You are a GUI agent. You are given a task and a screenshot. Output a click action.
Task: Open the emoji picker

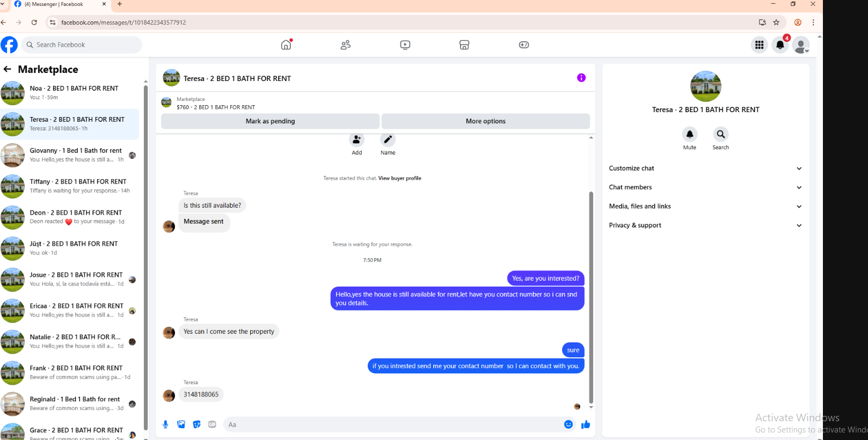568,424
